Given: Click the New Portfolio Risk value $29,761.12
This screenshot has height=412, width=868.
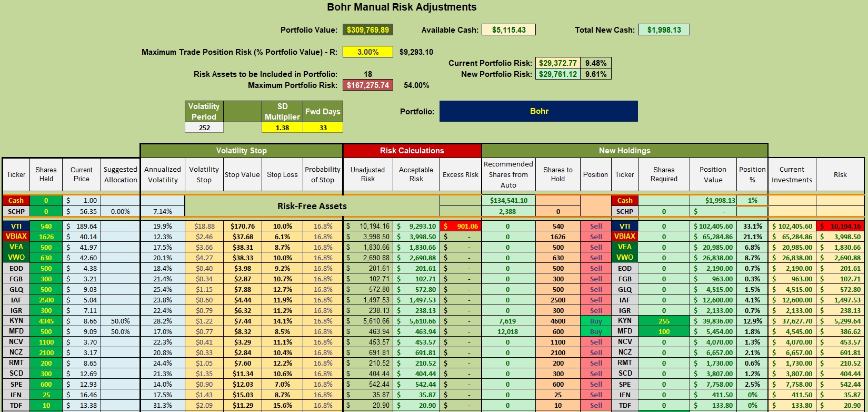Looking at the screenshot, I should [x=557, y=74].
